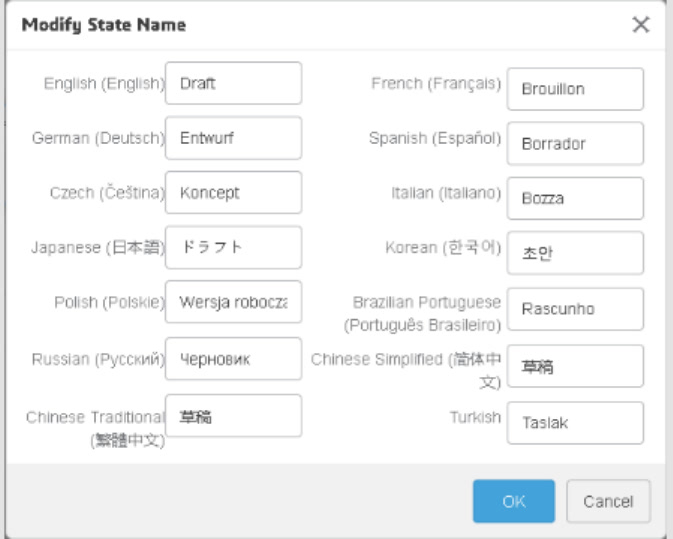Click the German field containing Entwurf

233,138
